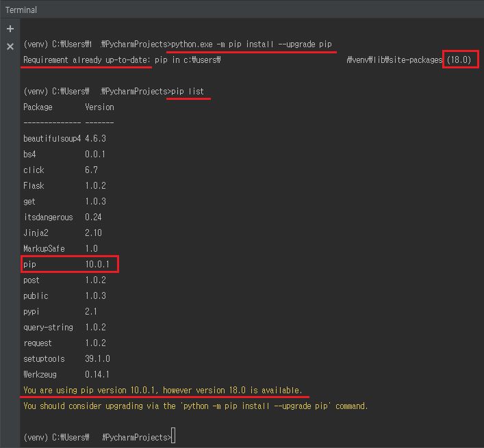Screen dimensions: 484x448
Task: Click the query-string package name
Action: point(48,327)
